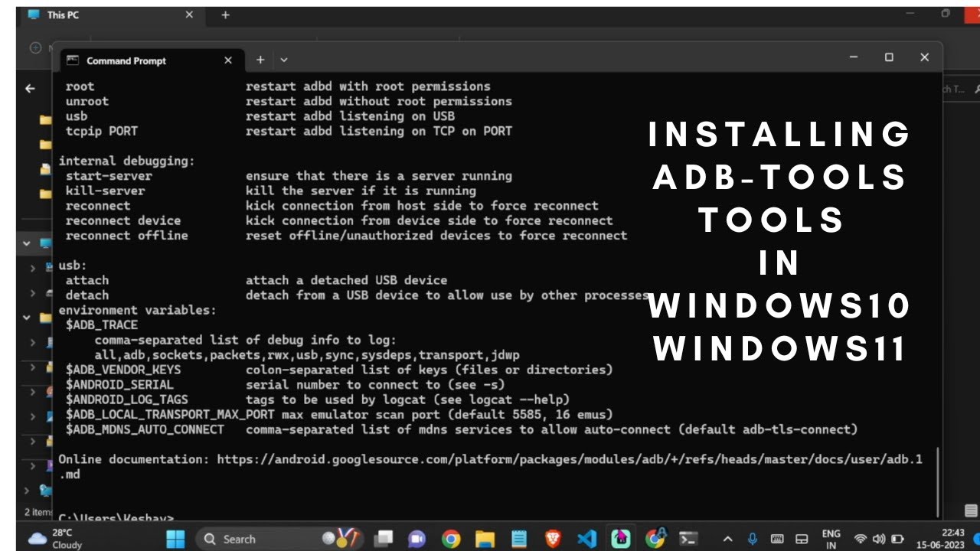The image size is (980, 551).
Task: Open the touch keyboard tray icon
Action: [x=777, y=539]
